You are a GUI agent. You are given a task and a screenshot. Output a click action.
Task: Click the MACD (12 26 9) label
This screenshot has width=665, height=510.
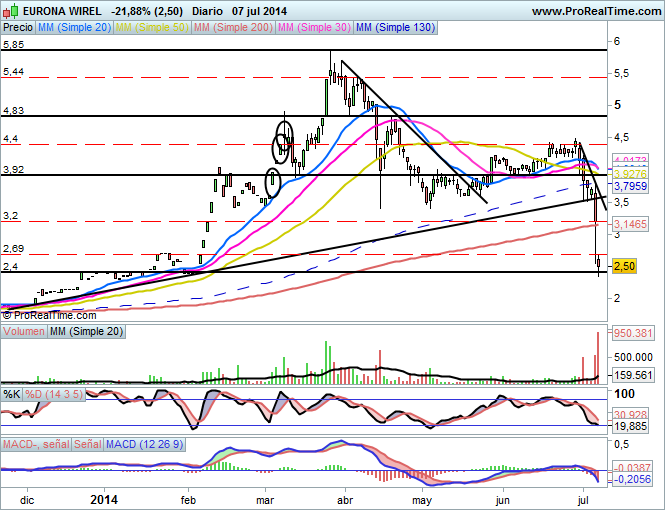(145, 444)
